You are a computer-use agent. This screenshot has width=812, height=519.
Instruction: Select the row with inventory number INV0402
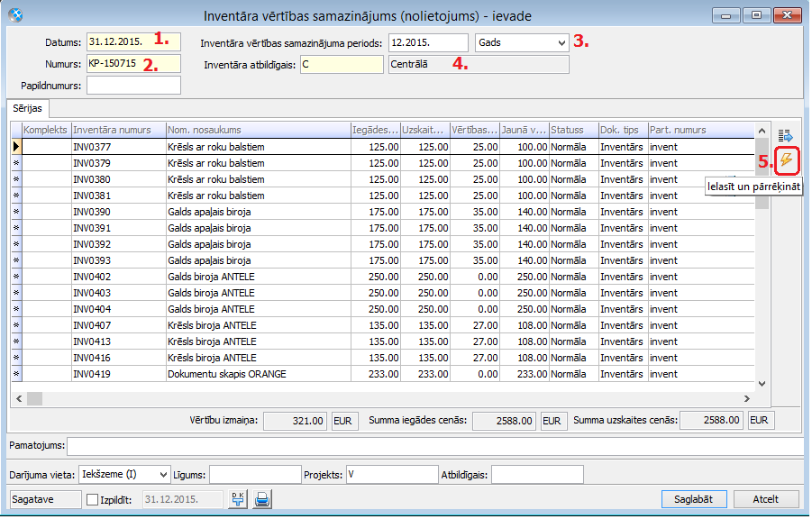(118, 277)
